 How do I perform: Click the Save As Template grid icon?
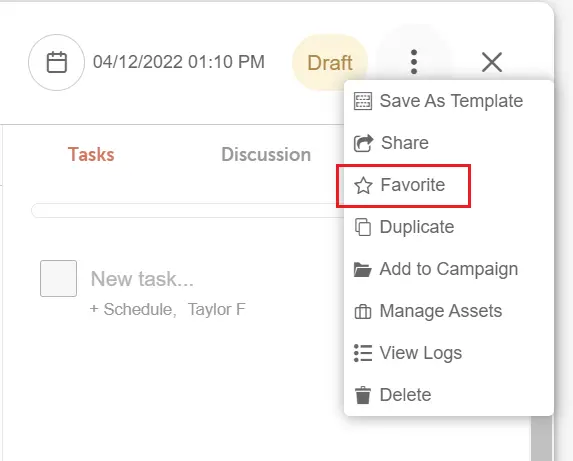[363, 101]
